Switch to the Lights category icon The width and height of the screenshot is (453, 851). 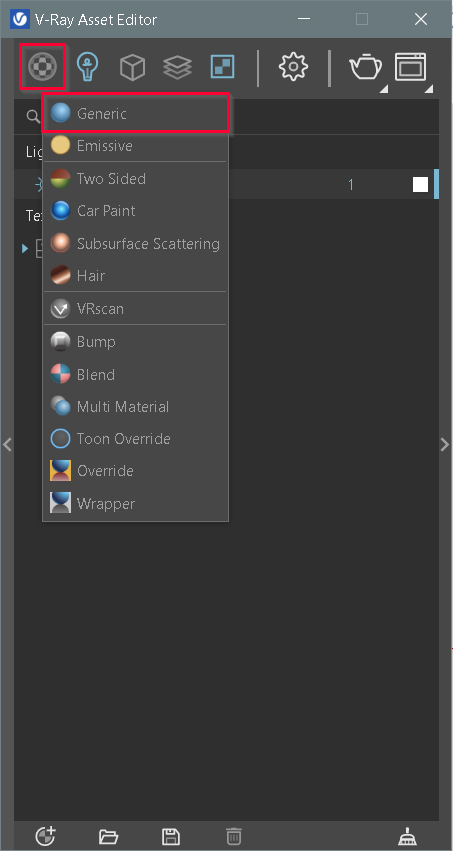(87, 67)
